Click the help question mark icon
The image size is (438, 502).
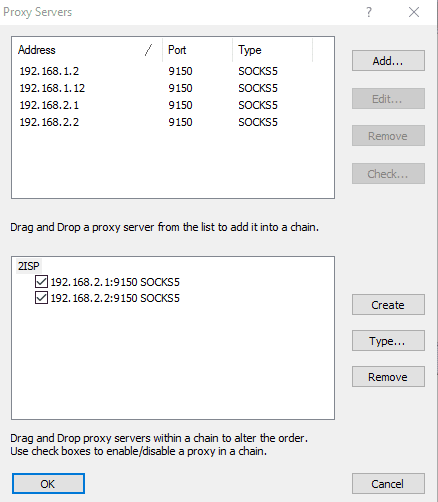[x=369, y=12]
